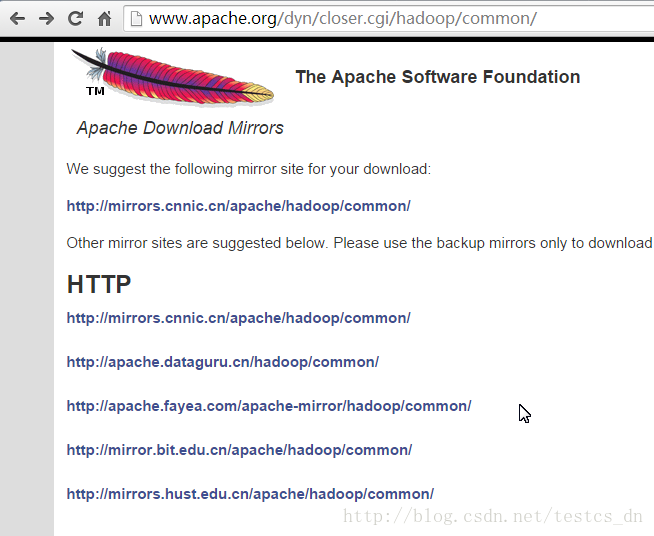Open the mirrors.cnnic.cn link under the HTTP heading
654x536 pixels.
point(239,318)
